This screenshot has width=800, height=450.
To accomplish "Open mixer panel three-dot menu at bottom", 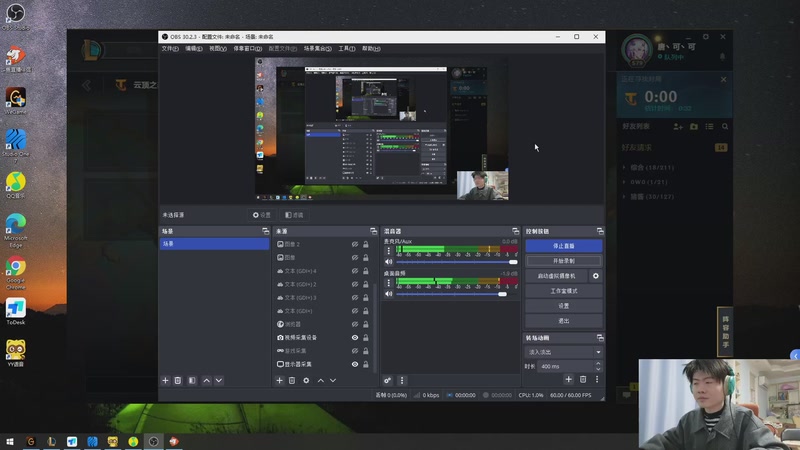I will 402,381.
